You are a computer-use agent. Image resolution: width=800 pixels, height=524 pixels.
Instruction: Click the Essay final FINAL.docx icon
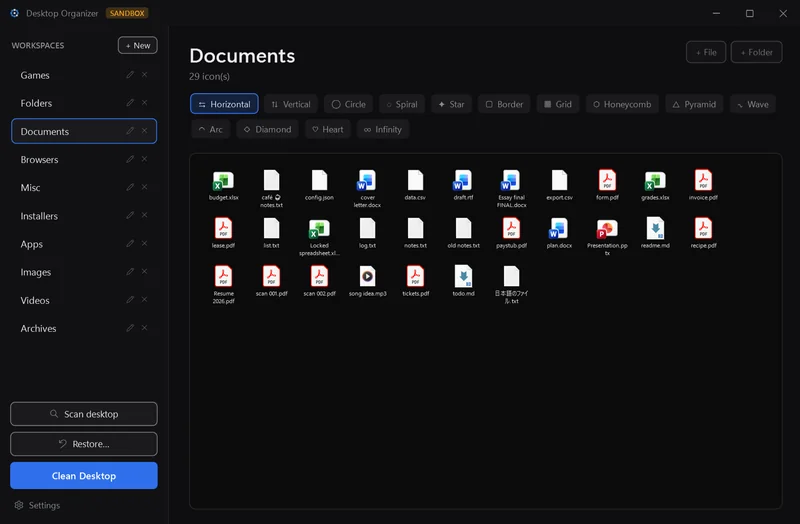pyautogui.click(x=511, y=181)
